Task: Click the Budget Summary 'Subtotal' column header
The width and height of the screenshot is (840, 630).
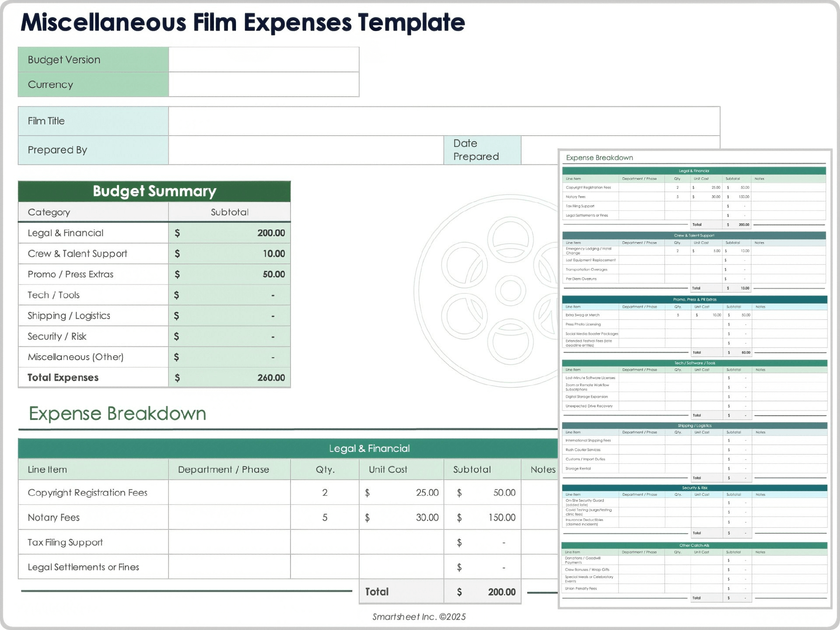Action: tap(229, 212)
